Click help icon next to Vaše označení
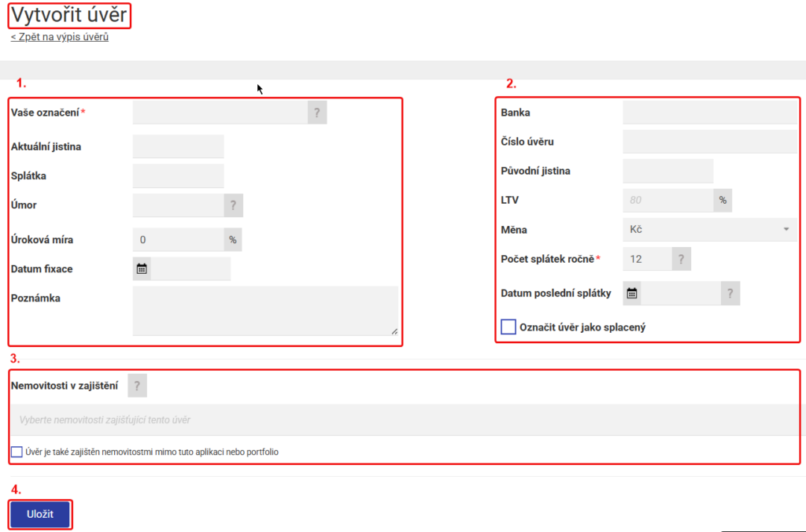806x532 pixels. (x=317, y=113)
